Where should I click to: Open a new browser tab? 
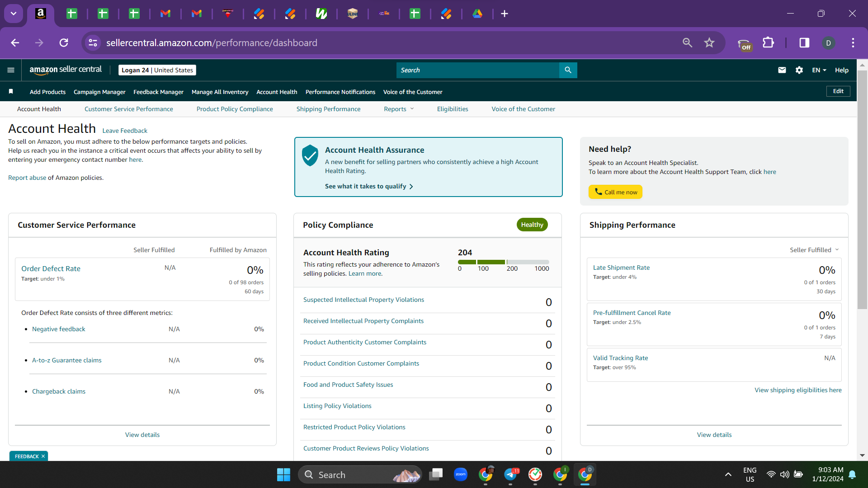[x=505, y=14]
